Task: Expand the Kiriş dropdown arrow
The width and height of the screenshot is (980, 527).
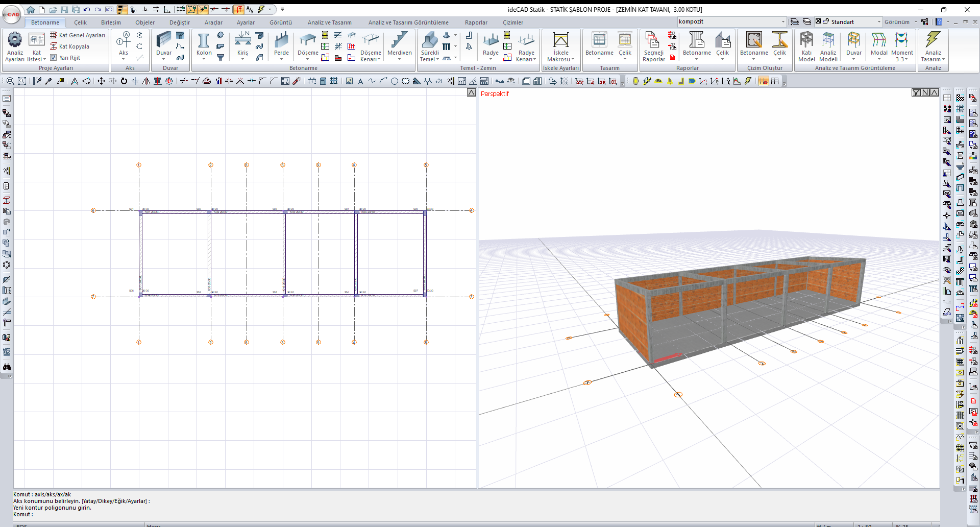Action: coord(242,59)
